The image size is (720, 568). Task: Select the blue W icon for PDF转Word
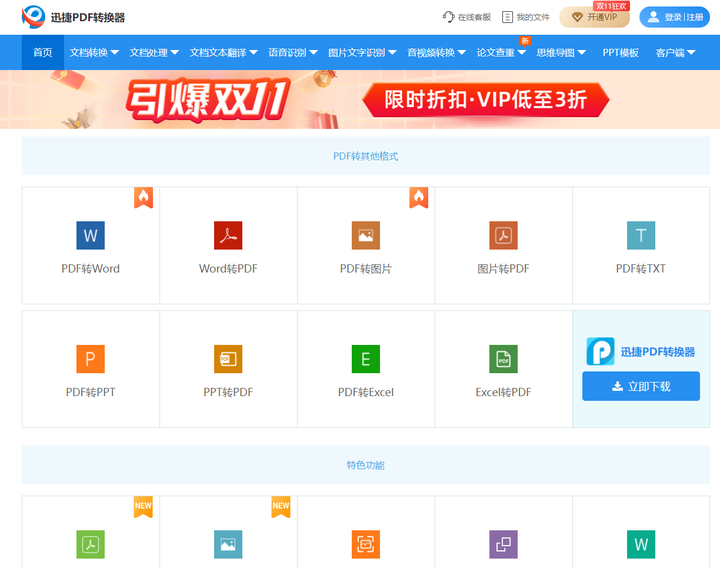coord(90,235)
